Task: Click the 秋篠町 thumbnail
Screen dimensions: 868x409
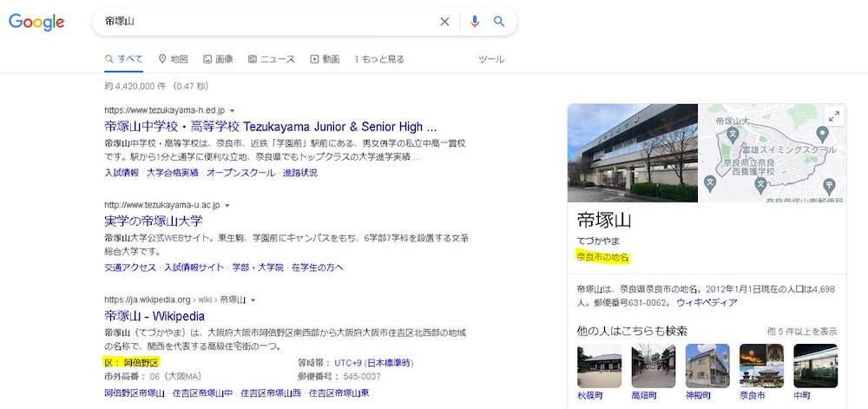Action: click(x=599, y=366)
